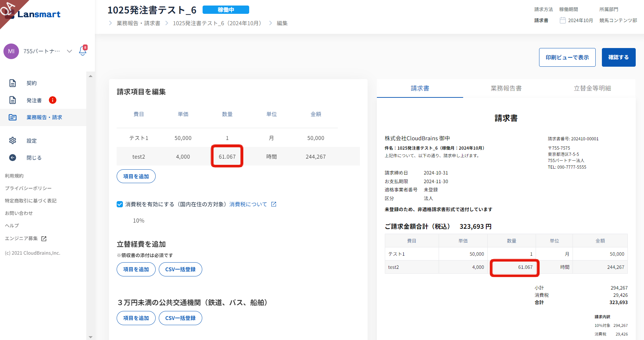Viewport: 644px width, 340px height.
Task: Click 項目を追加 under the billing items table
Action: click(136, 176)
